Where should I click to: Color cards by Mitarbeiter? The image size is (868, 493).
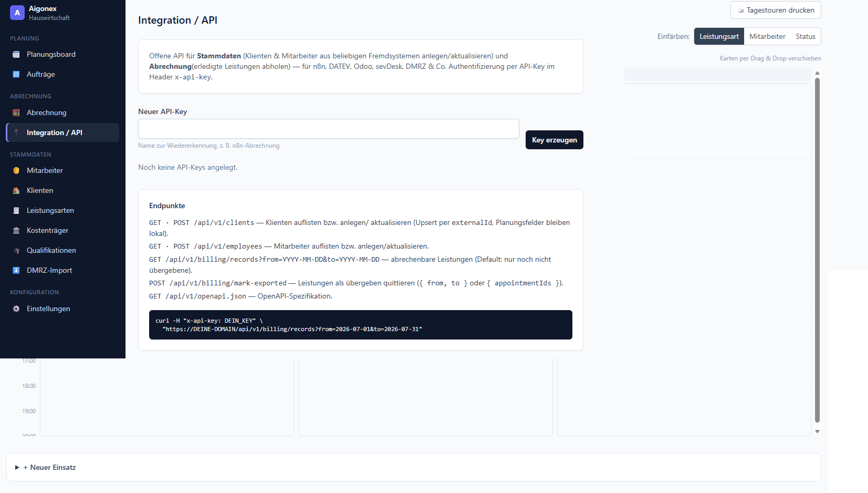click(767, 37)
